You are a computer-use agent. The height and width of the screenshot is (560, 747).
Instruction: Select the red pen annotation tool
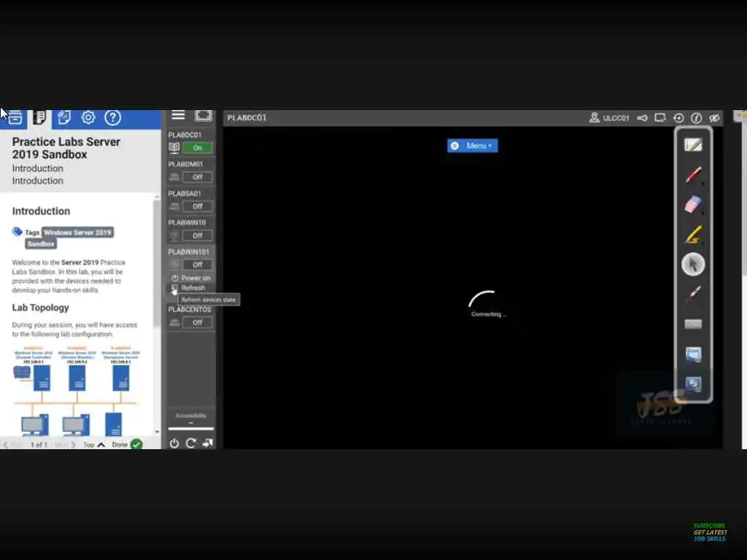[x=693, y=174]
